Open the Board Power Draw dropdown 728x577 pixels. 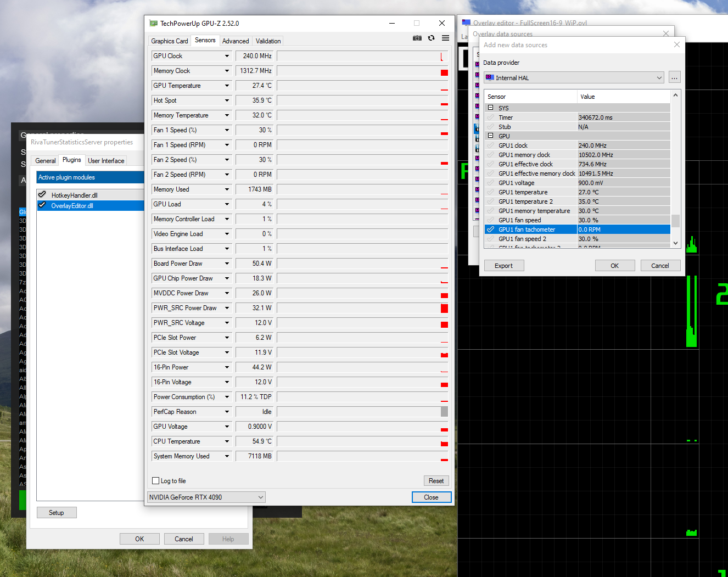pyautogui.click(x=227, y=264)
